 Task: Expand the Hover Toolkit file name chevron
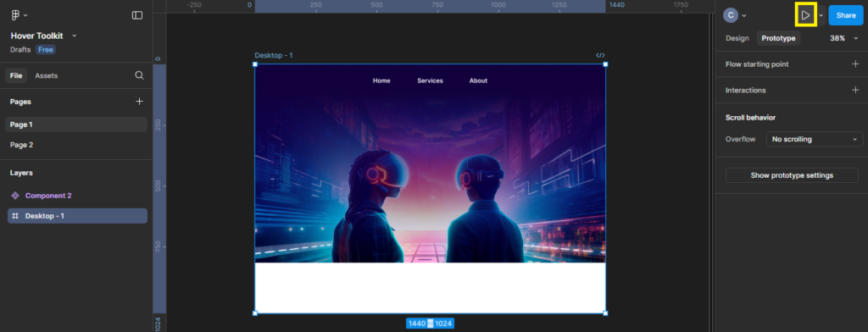(x=75, y=36)
